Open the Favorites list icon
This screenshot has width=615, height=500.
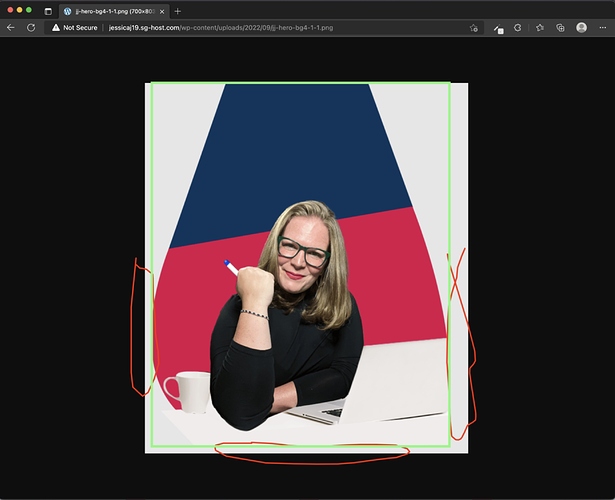[x=540, y=28]
